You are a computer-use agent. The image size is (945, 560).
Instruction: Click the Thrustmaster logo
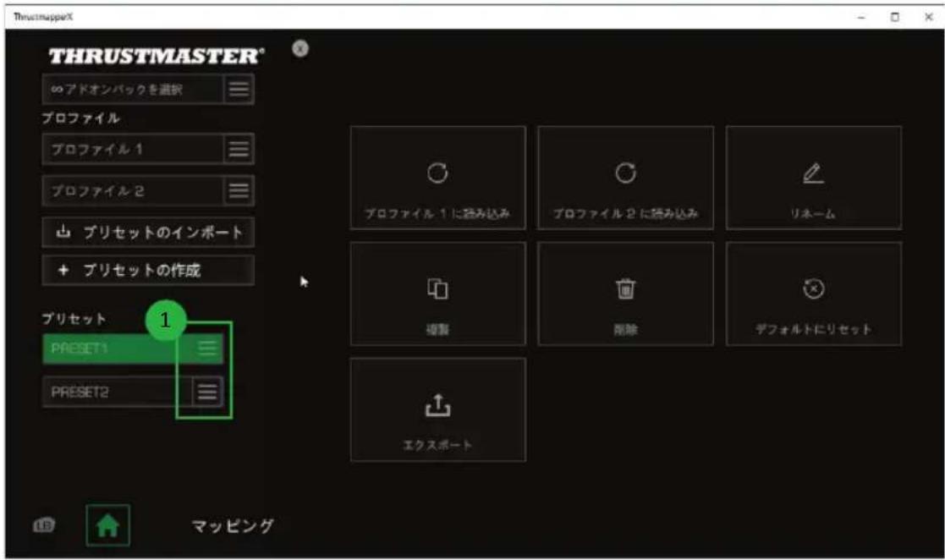point(157,56)
